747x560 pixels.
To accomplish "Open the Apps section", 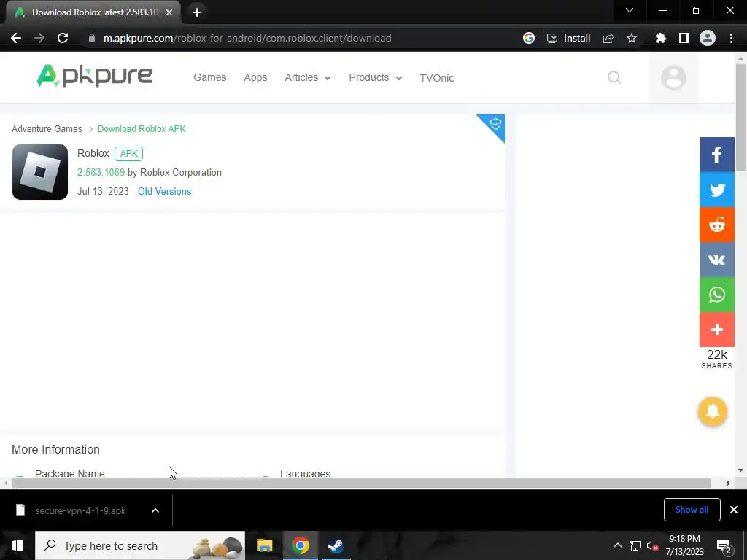I will click(x=255, y=77).
